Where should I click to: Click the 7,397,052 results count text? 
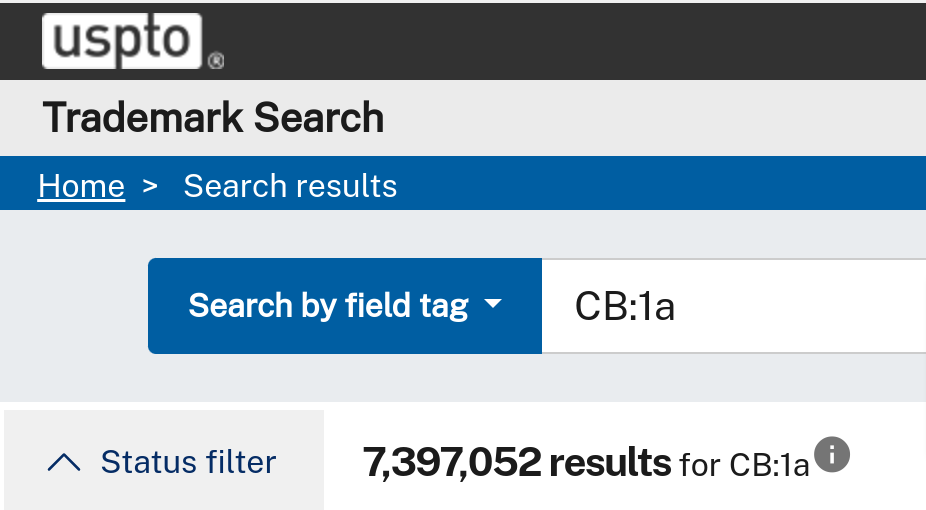point(517,462)
